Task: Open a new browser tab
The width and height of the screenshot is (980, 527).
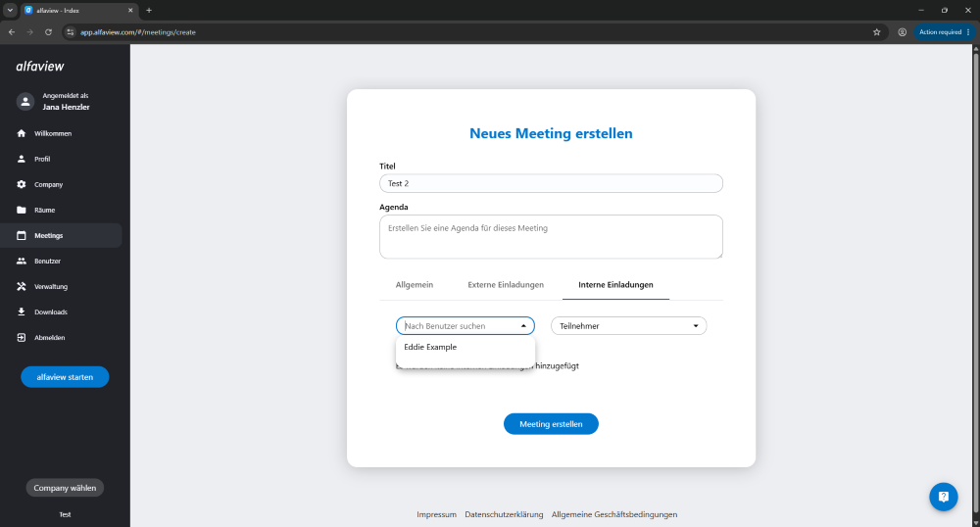Action: click(149, 10)
